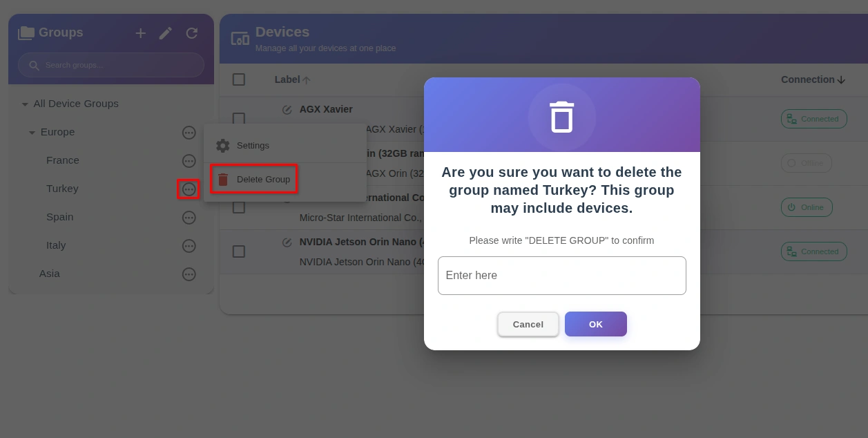
Task: Click the edit icon next to AGX Xavier
Action: tap(288, 108)
